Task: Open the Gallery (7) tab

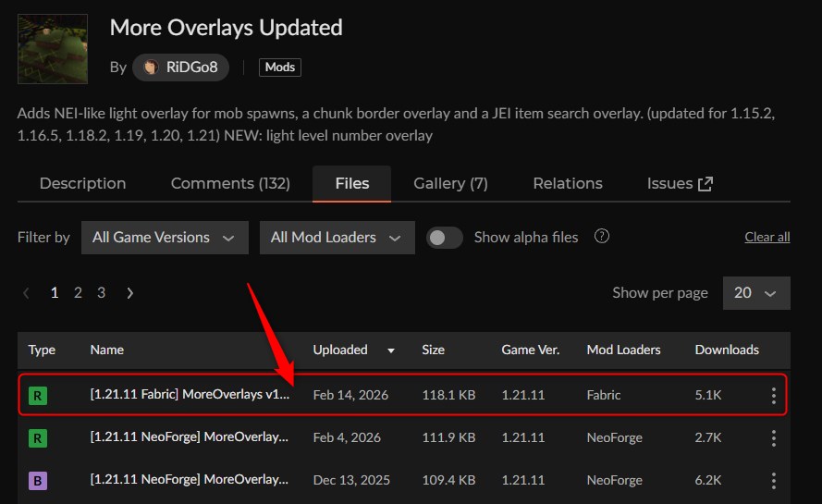Action: (x=450, y=183)
